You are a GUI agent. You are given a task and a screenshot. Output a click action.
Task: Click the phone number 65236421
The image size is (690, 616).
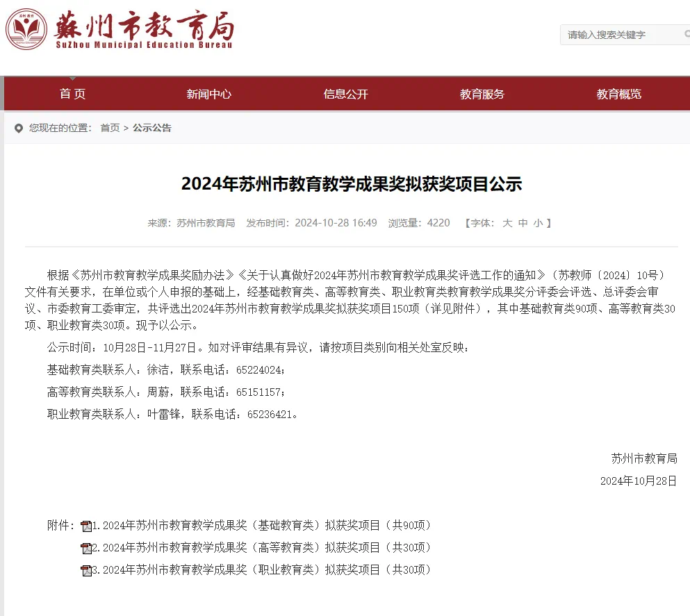click(270, 415)
